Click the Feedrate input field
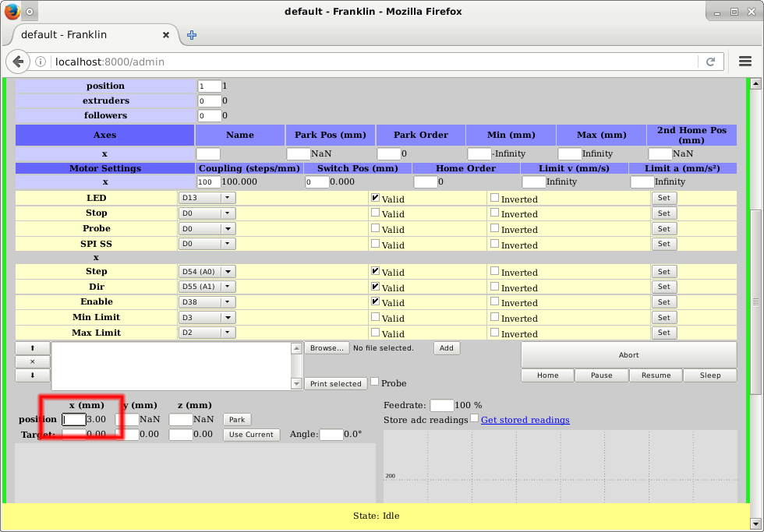Screen dimensions: 764x532 click(441, 405)
